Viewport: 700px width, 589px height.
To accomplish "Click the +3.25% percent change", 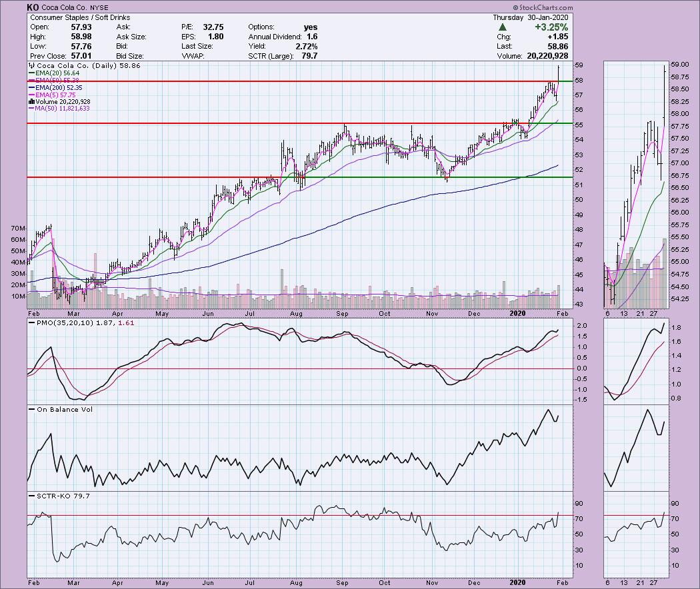I will (552, 27).
